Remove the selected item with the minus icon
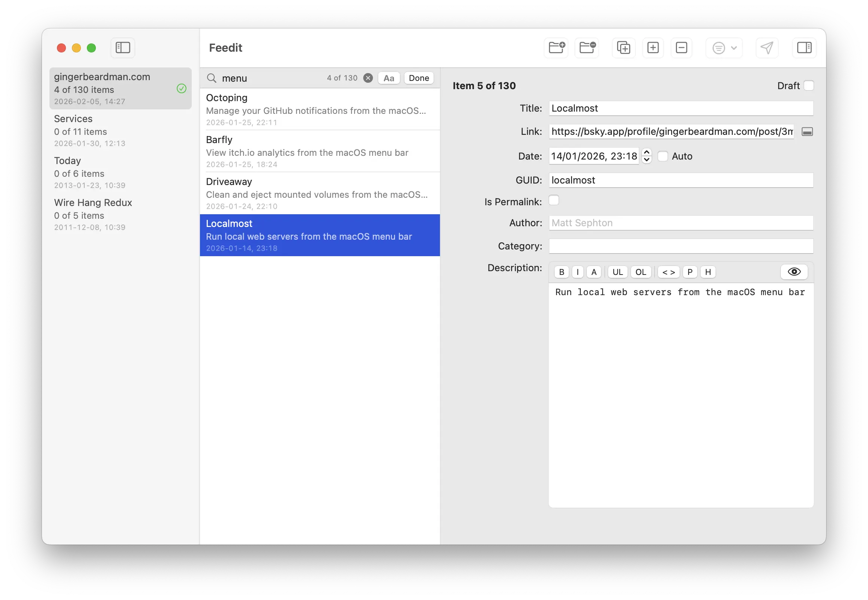 click(681, 48)
